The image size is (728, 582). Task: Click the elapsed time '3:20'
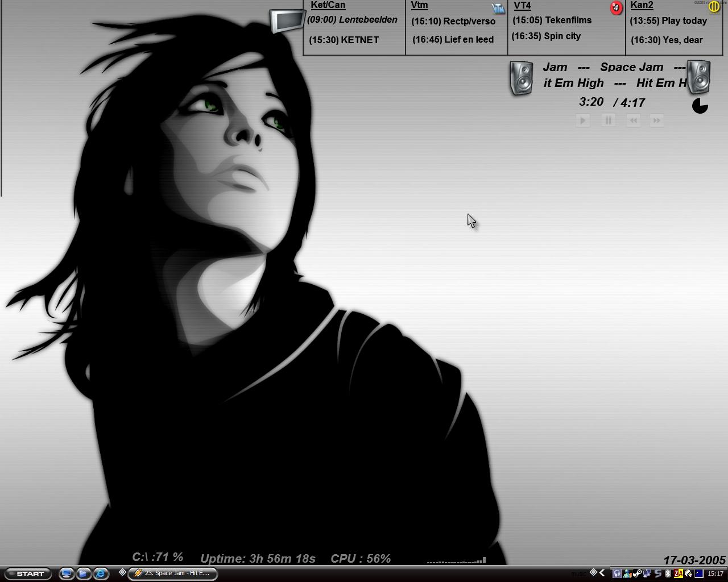click(x=591, y=102)
